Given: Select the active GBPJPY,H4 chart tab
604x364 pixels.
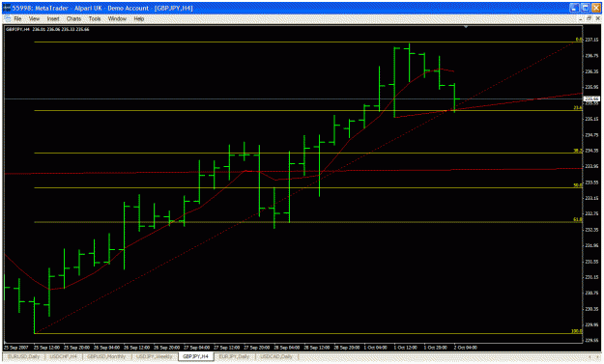Looking at the screenshot, I should (195, 356).
